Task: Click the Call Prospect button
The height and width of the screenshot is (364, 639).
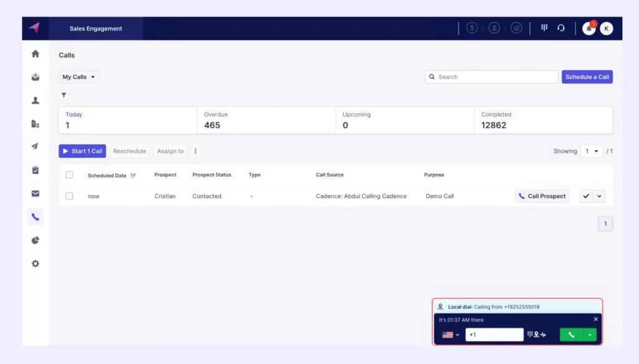Action: [542, 196]
